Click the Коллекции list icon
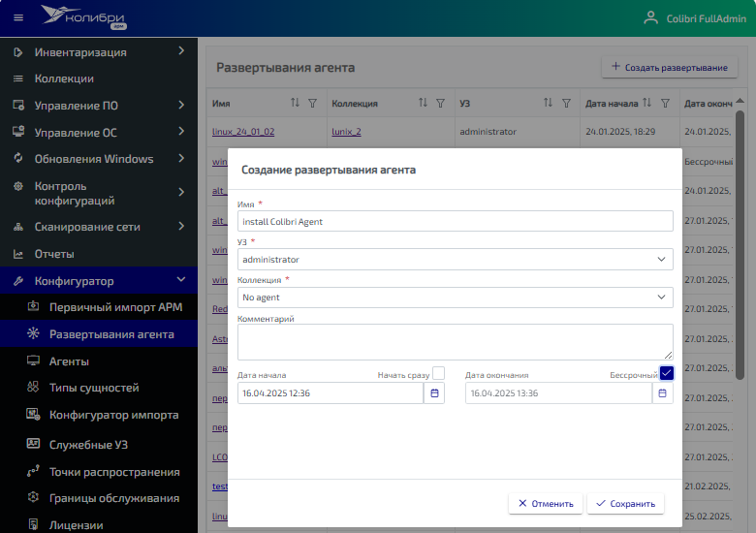Viewport: 756px width, 533px height. tap(17, 78)
